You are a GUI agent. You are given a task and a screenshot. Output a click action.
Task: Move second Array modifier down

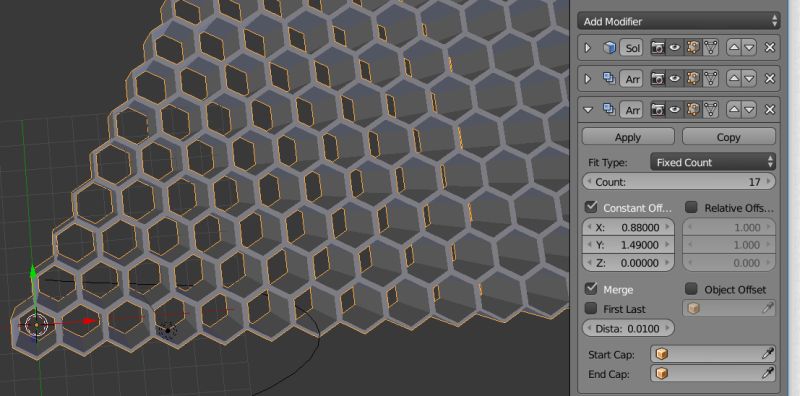(749, 109)
